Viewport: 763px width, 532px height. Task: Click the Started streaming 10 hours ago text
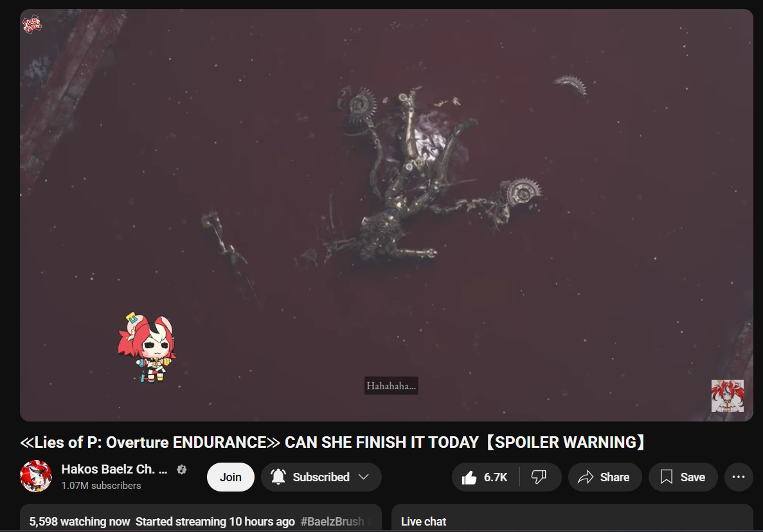[x=215, y=522]
